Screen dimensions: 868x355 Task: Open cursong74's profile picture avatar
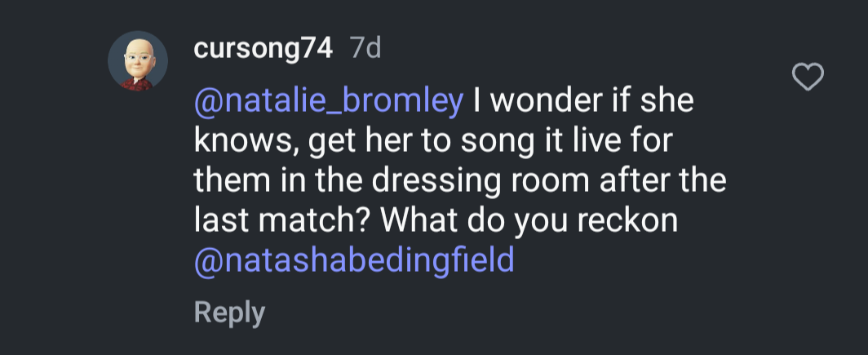pyautogui.click(x=138, y=61)
